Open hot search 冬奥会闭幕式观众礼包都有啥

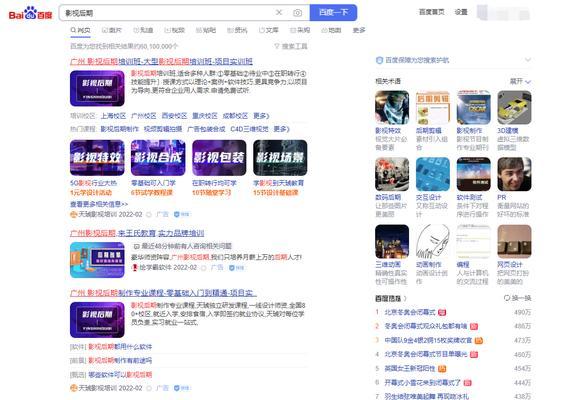click(426, 326)
